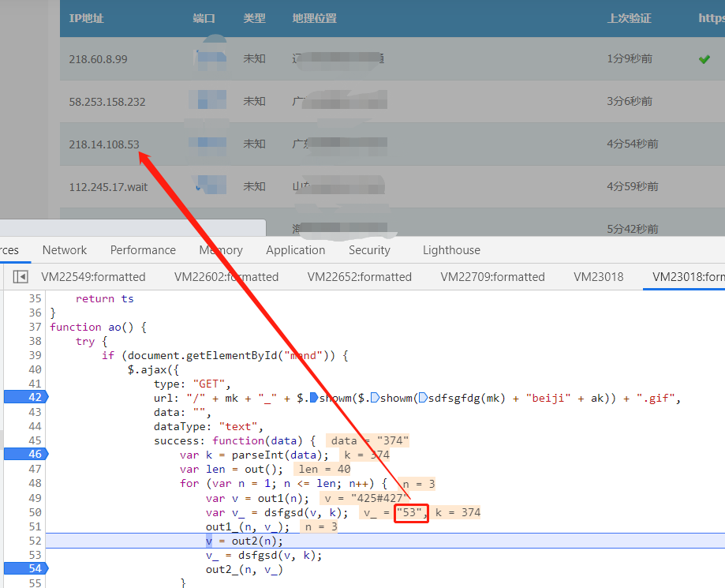This screenshot has width=725, height=588.
Task: Open the Lighthouse tab
Action: tap(451, 250)
